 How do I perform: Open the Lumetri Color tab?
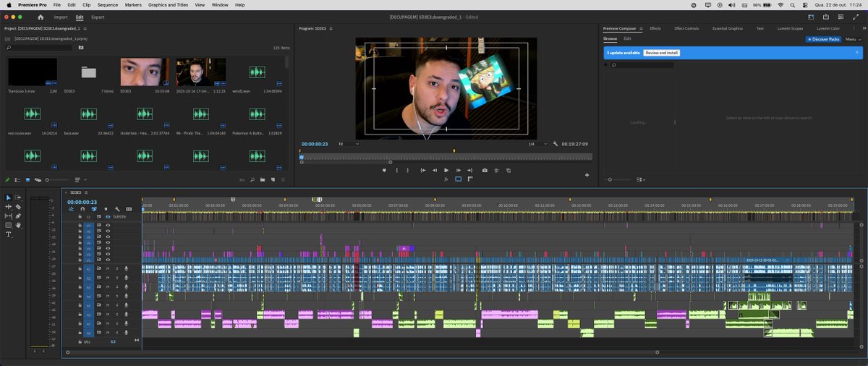828,28
